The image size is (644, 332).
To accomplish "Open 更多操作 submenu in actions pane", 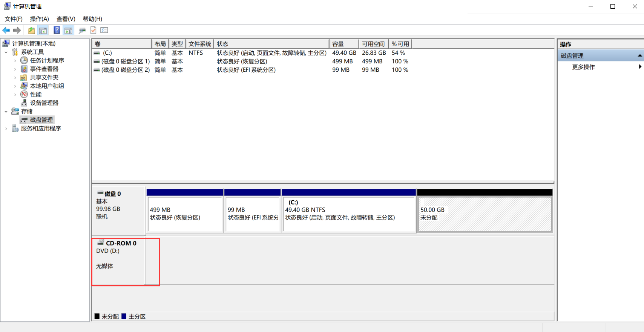I will 584,67.
